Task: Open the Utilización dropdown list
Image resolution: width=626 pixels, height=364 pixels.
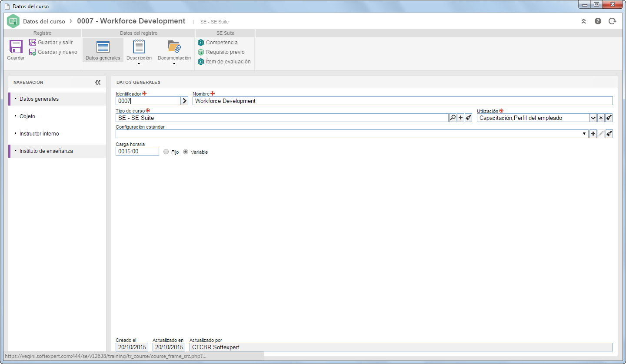Action: coord(593,118)
